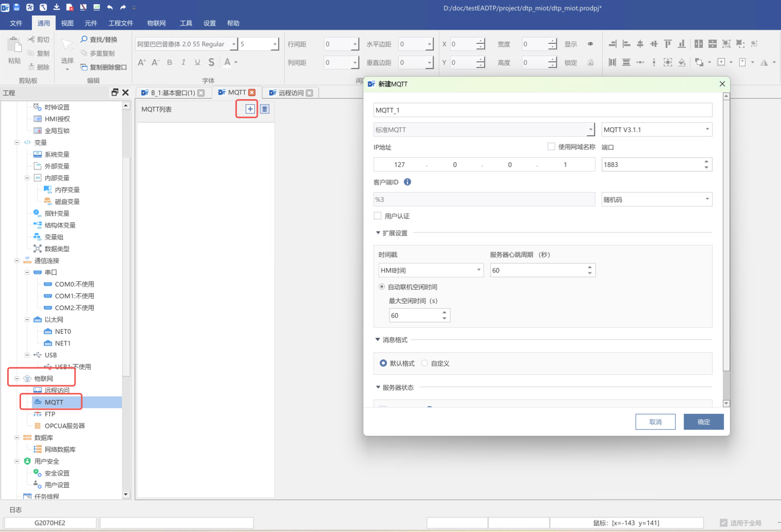Tick the 用户认证 checkbox
781x532 pixels.
(378, 216)
